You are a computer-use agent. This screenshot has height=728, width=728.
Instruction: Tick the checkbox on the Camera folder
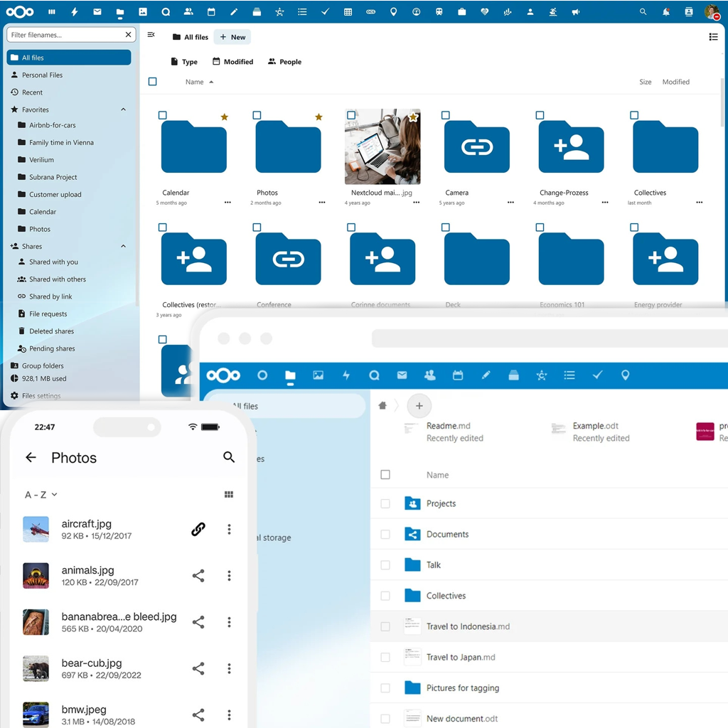tap(446, 115)
